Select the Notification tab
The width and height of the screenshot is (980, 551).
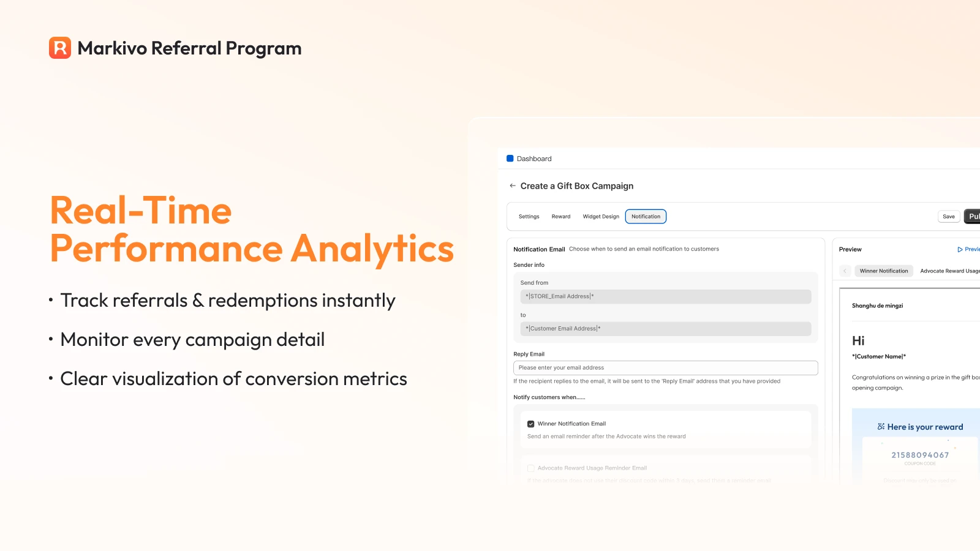(x=646, y=217)
